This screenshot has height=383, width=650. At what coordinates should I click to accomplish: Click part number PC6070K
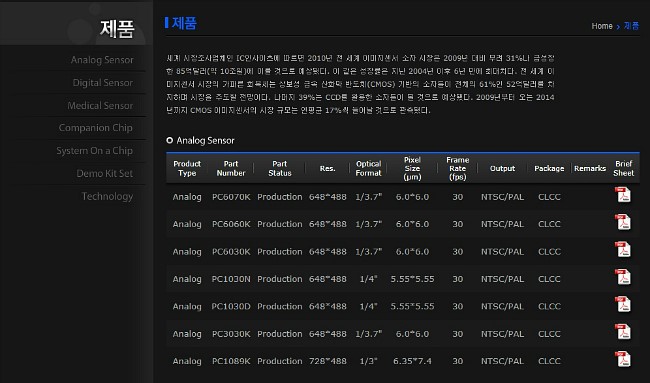click(x=231, y=197)
